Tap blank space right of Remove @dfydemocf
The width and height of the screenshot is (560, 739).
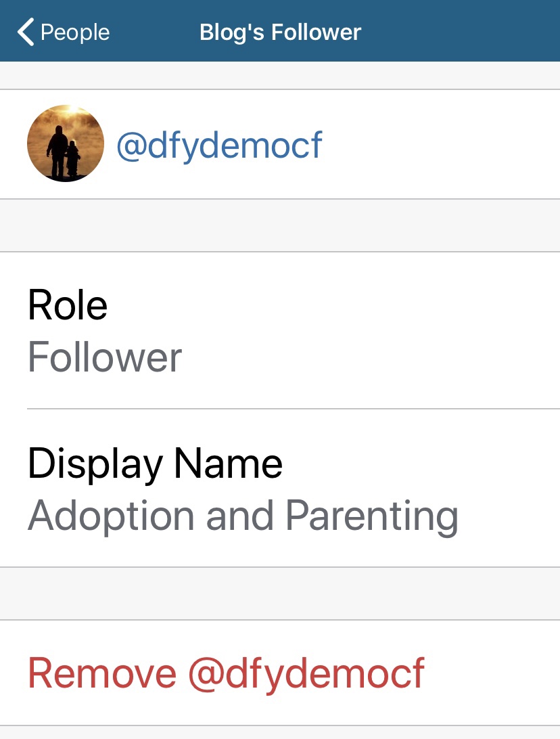coord(494,673)
